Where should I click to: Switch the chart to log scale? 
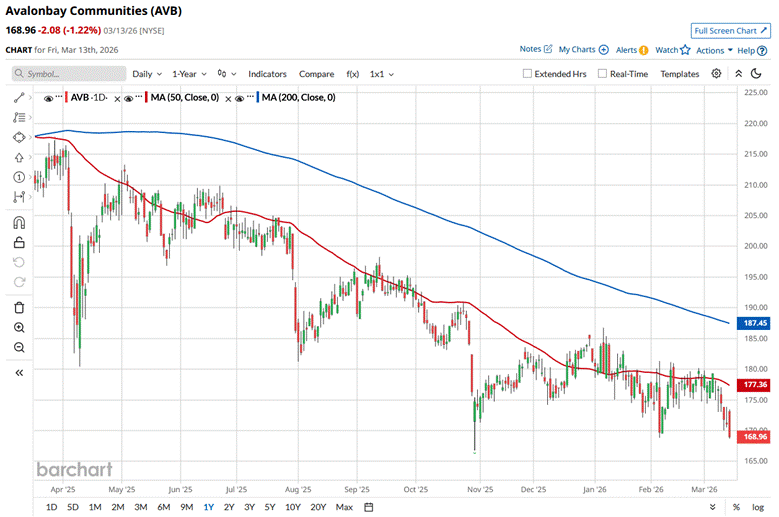coord(758,507)
